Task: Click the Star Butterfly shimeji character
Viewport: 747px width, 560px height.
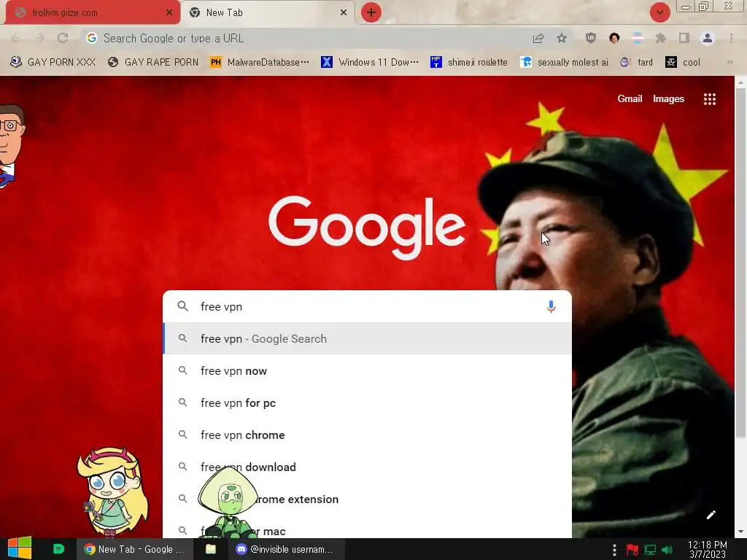Action: [113, 491]
